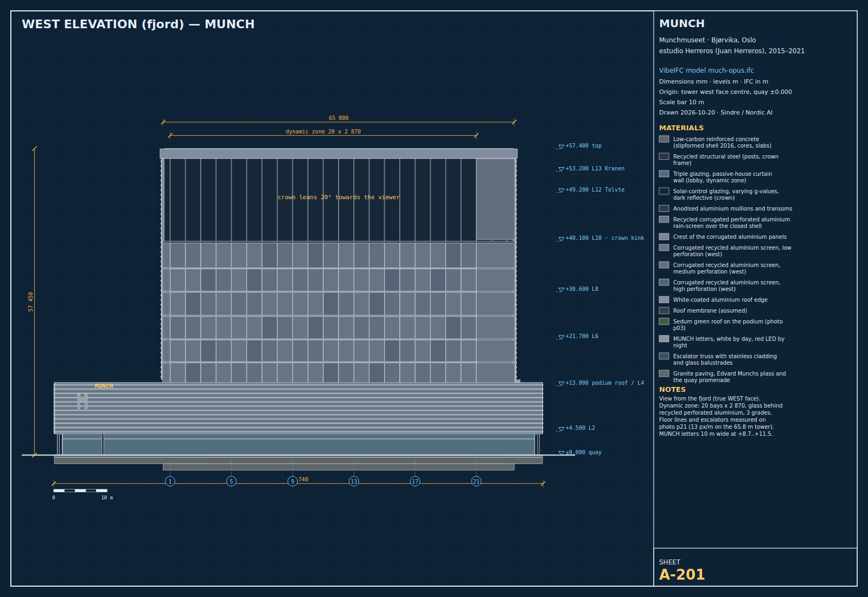Click the 'dynamic zone 20 x 2 870' dimension
The width and height of the screenshot is (868, 597).
pyautogui.click(x=323, y=131)
